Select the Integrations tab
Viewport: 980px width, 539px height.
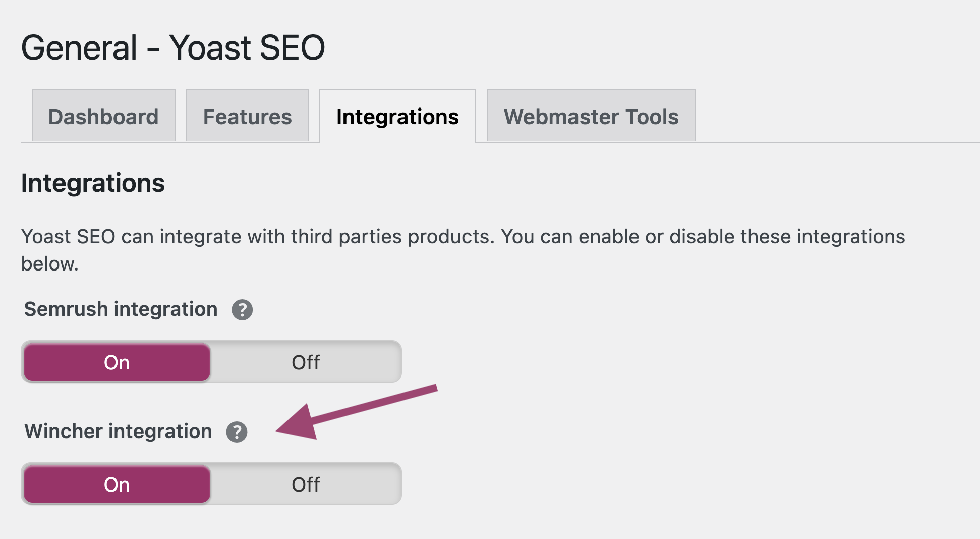click(x=397, y=116)
